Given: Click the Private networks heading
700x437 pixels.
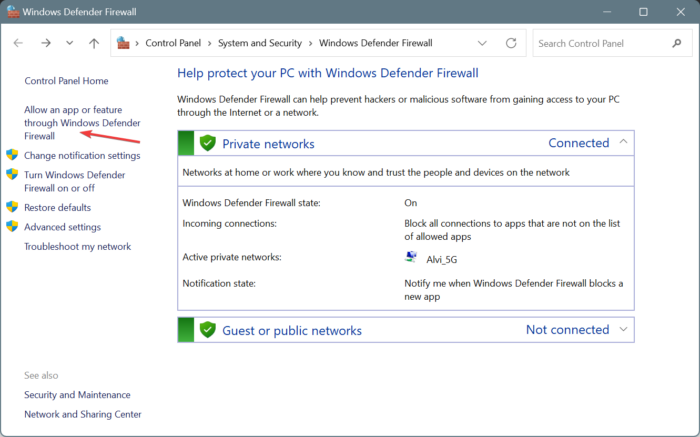Looking at the screenshot, I should coord(268,144).
